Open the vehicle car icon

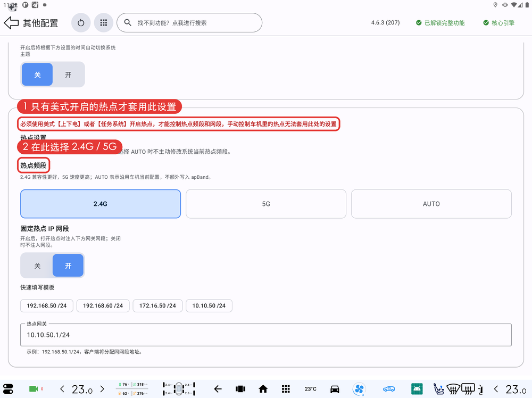335,389
